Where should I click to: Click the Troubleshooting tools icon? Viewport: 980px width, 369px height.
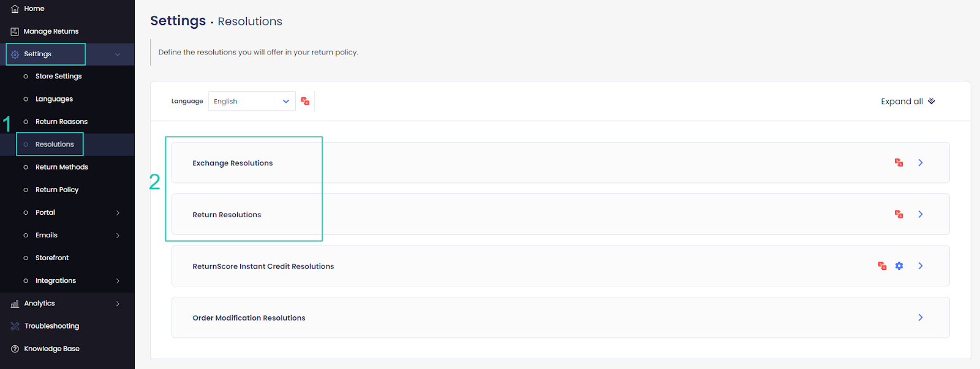[x=15, y=326]
